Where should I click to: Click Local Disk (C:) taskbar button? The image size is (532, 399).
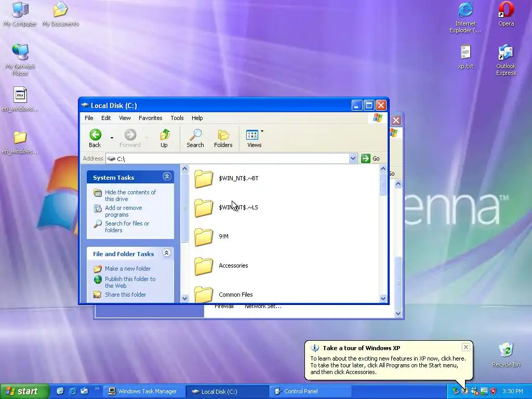point(228,391)
